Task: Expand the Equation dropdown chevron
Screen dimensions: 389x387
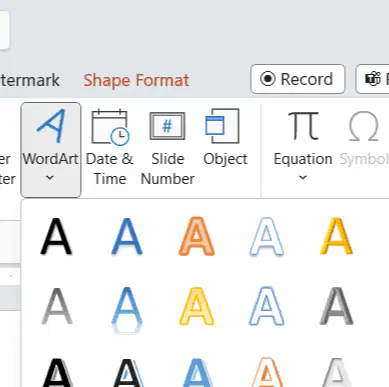Action: (x=303, y=177)
